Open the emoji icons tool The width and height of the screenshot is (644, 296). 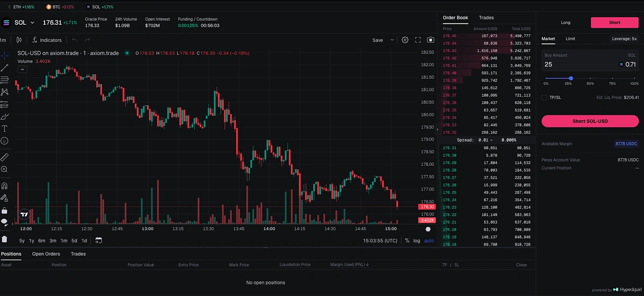4,140
